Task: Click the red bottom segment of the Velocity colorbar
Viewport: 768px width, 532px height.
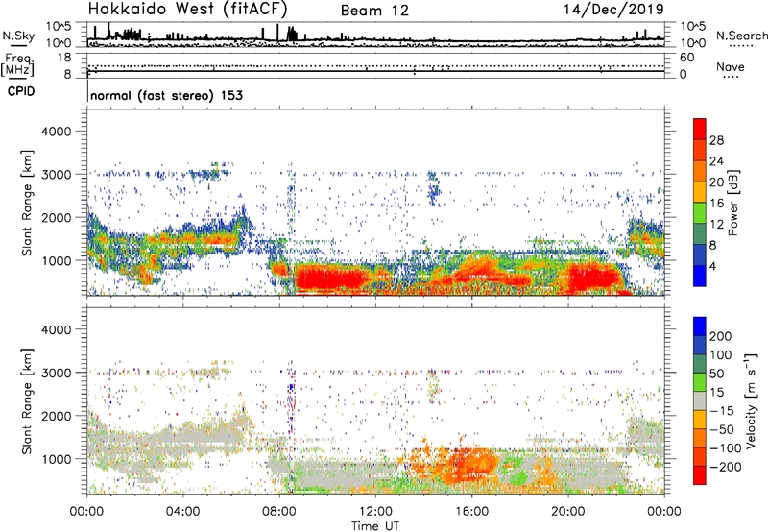Action: (700, 475)
